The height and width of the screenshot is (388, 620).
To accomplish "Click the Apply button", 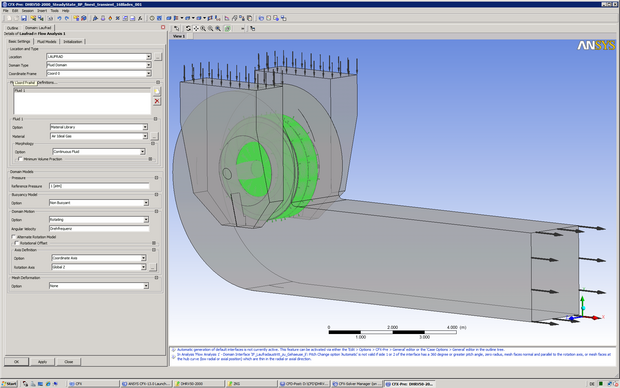I will click(x=42, y=362).
